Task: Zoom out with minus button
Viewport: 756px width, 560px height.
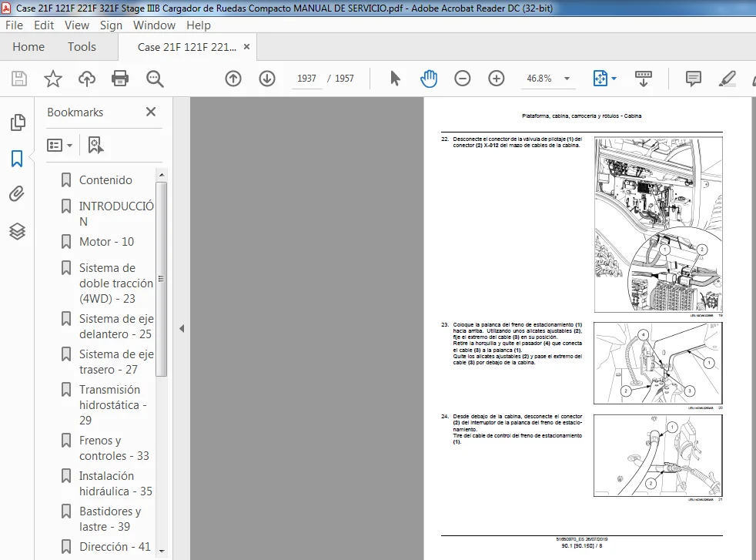Action: tap(463, 78)
